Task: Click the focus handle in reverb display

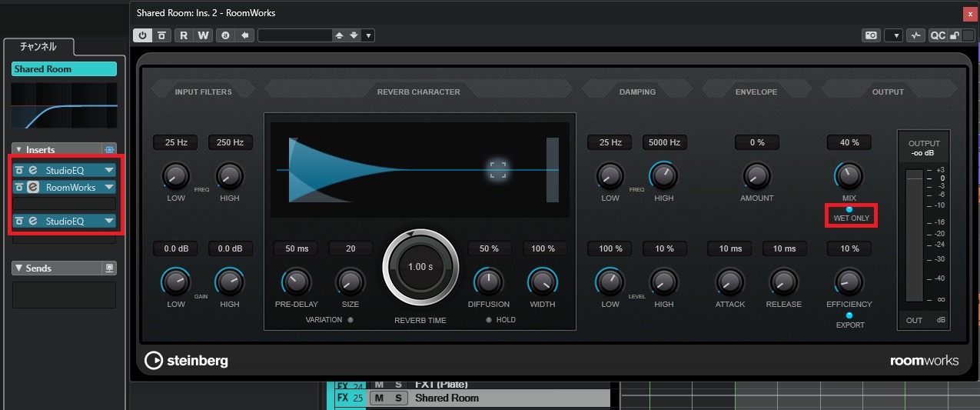Action: 497,169
